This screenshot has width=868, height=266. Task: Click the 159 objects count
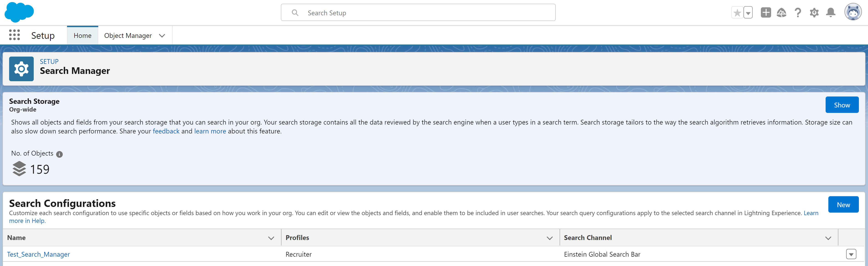[x=40, y=169]
